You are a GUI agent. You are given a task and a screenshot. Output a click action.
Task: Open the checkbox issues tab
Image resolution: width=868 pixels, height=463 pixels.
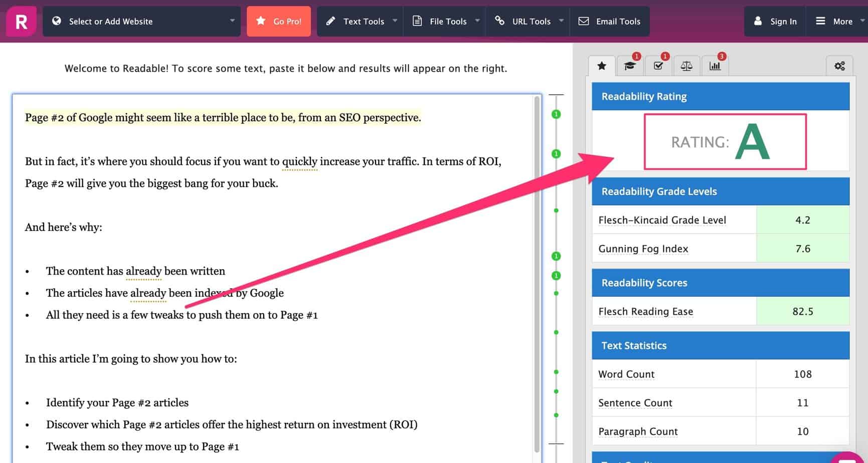[x=658, y=66]
